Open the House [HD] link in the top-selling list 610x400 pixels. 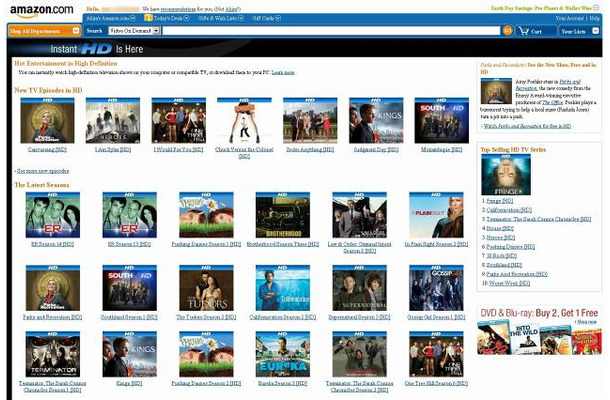tap(500, 228)
